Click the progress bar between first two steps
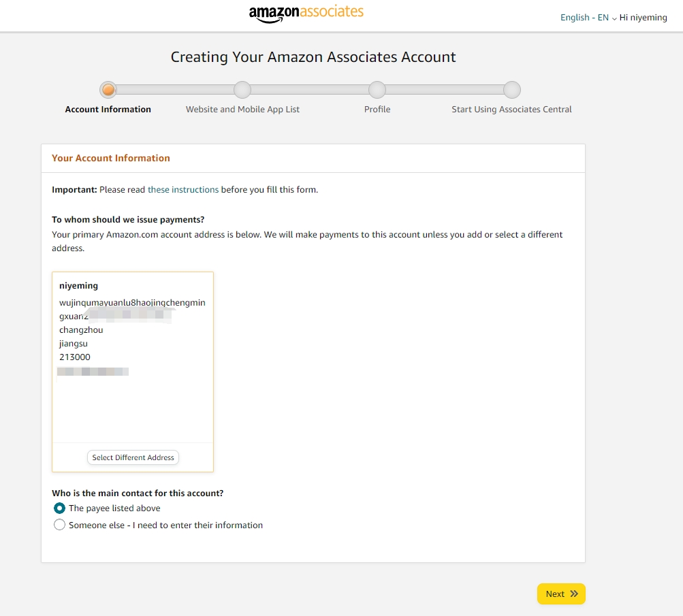The height and width of the screenshot is (616, 683). click(175, 90)
